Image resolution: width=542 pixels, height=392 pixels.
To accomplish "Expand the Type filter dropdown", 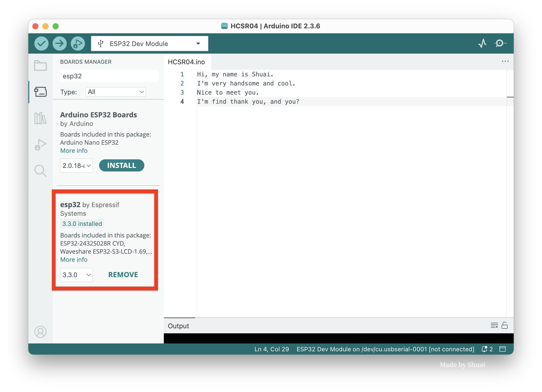I will (116, 92).
